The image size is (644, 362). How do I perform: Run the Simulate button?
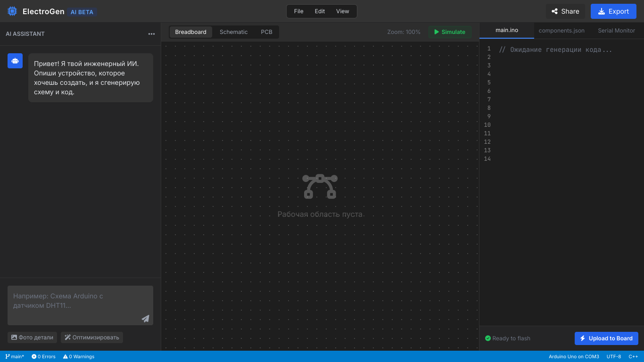pyautogui.click(x=449, y=32)
